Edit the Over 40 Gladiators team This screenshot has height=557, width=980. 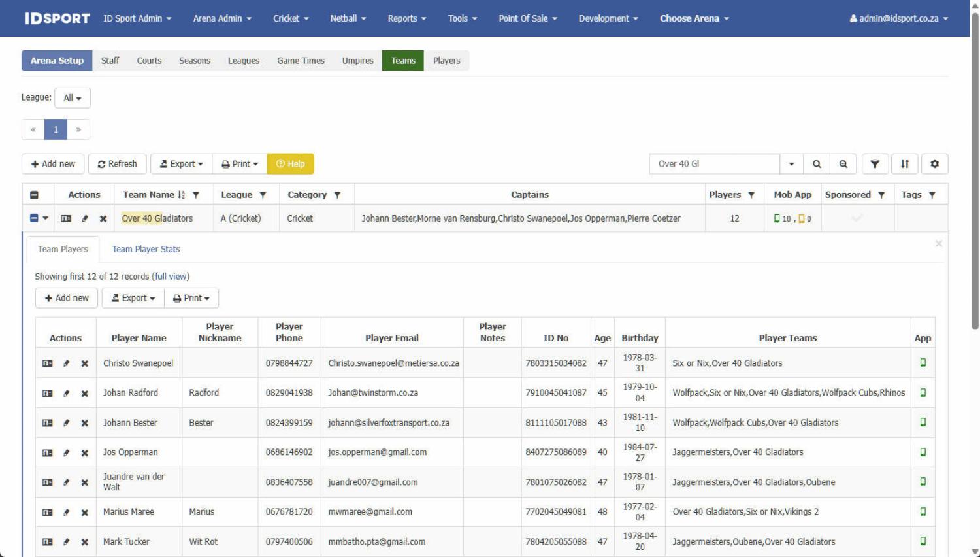85,218
